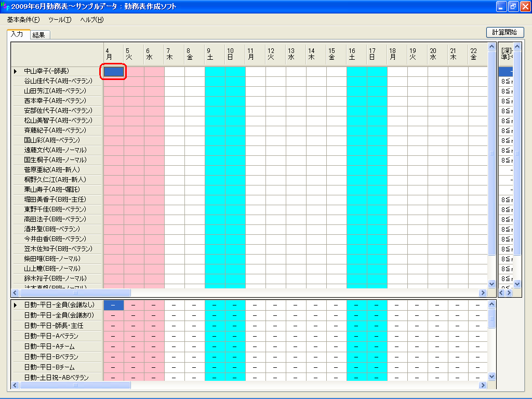
Task: Open the 基本条件(F) menu
Action: [x=23, y=20]
